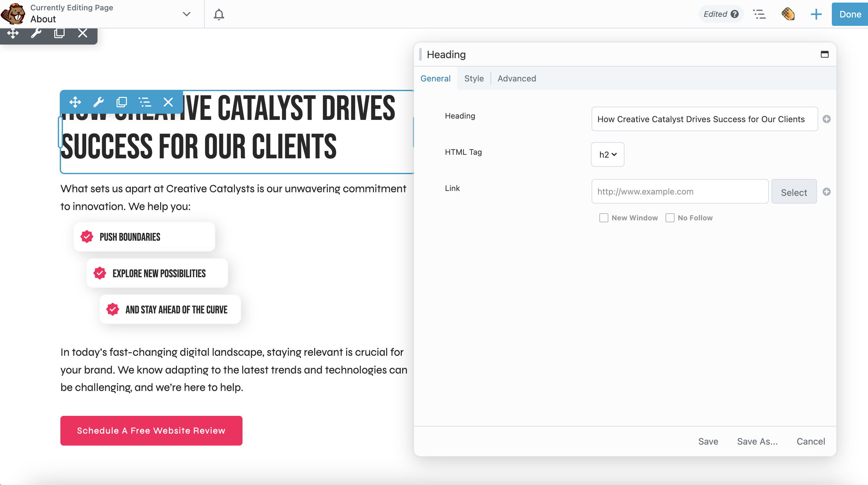
Task: Toggle the settings panel pin/expand icon
Action: [824, 54]
